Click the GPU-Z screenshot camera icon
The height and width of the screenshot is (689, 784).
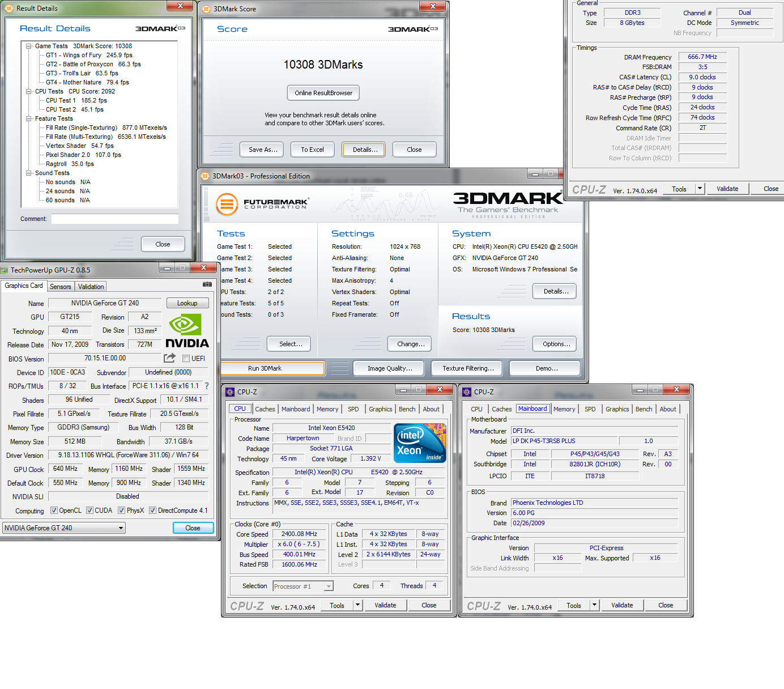click(x=207, y=284)
